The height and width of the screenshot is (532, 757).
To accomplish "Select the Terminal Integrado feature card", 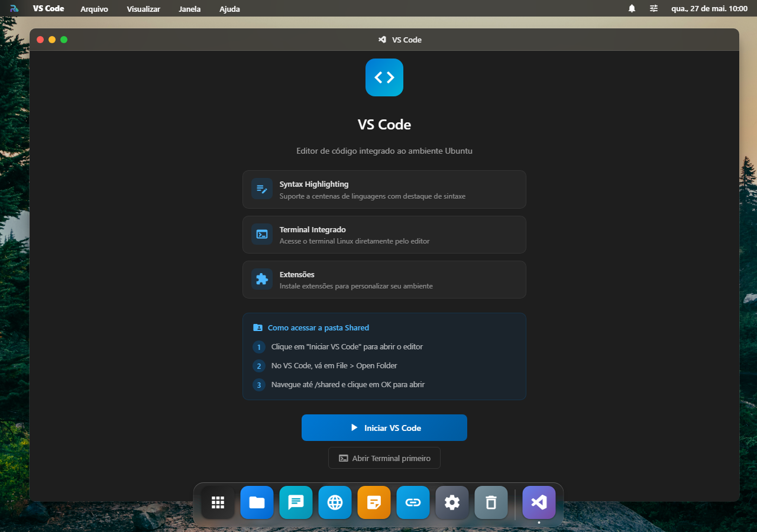I will 384,234.
